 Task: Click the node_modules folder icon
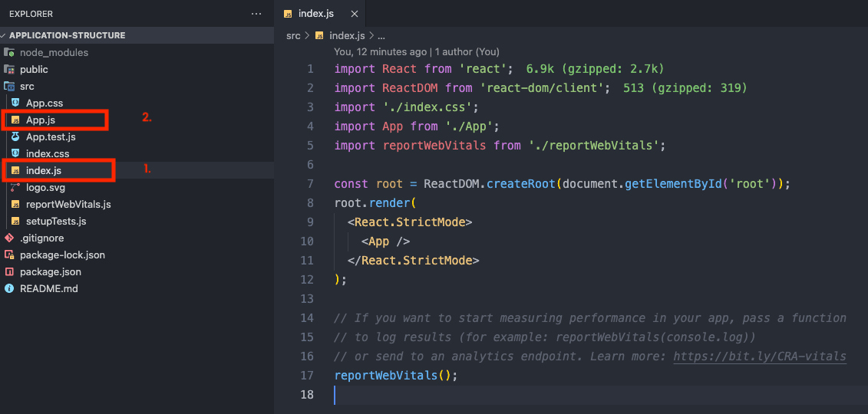(x=9, y=52)
